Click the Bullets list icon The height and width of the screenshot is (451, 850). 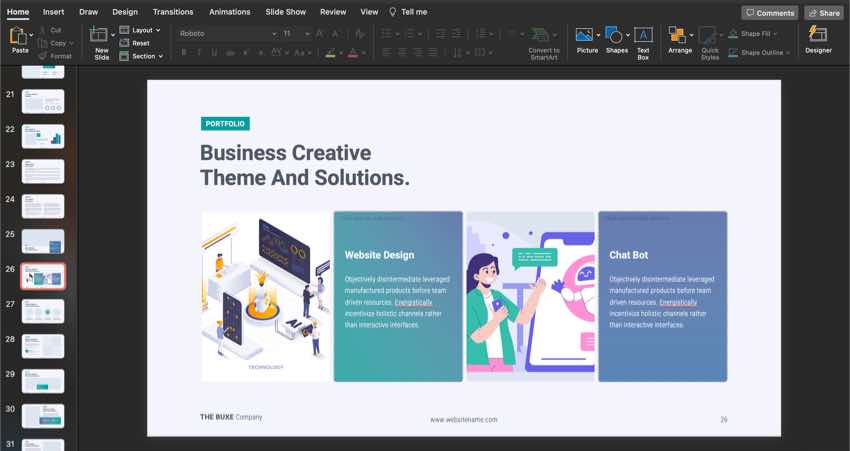[x=386, y=34]
